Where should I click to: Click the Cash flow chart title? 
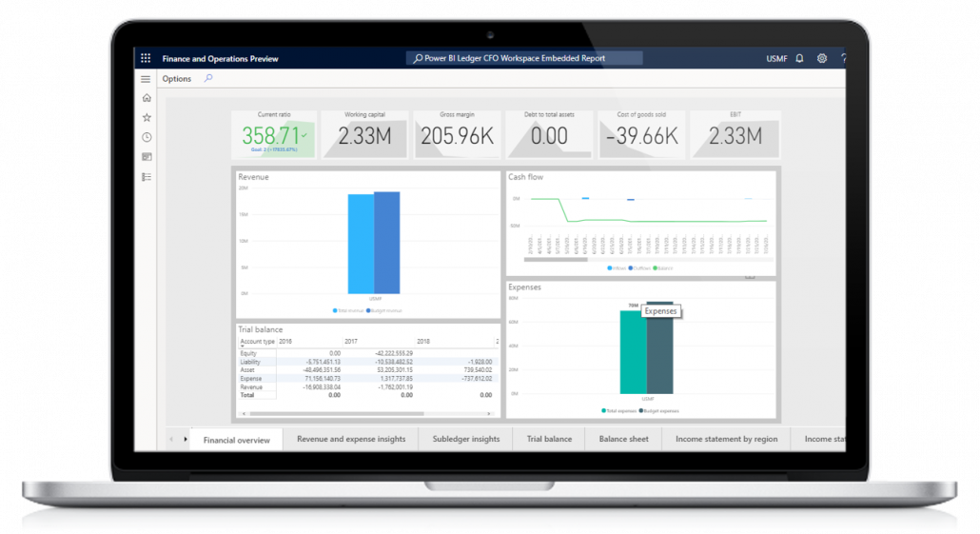click(525, 177)
